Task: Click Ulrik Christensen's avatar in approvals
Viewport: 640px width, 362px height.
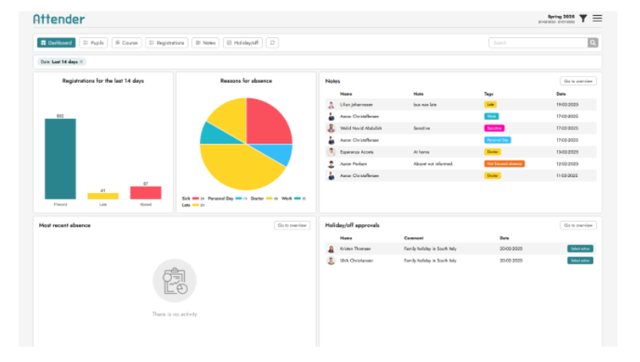Action: click(331, 261)
